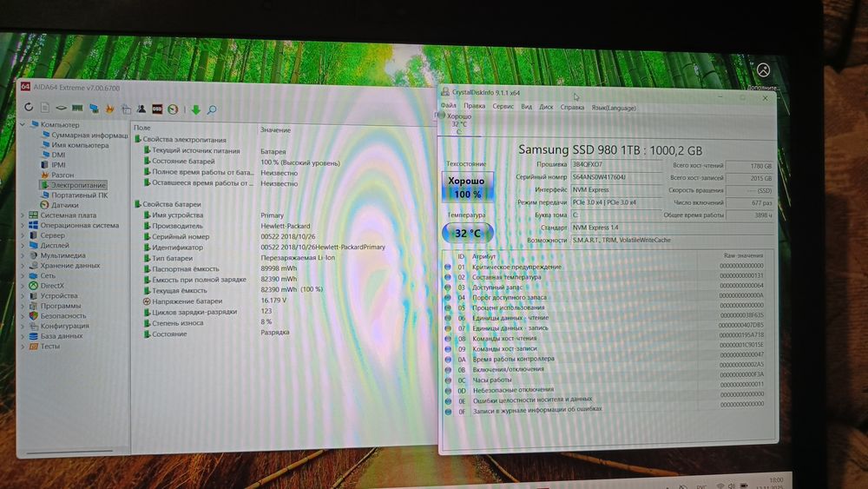Screen dimensions: 868x489
Task: Open the Правка menu in CrystalDiskInfo
Action: [x=475, y=106]
